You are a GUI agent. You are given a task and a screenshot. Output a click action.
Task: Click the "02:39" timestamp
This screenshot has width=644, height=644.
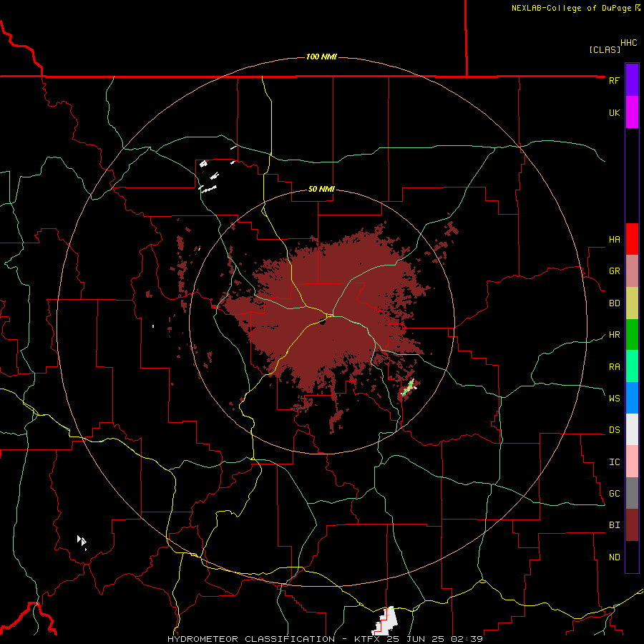coord(467,639)
